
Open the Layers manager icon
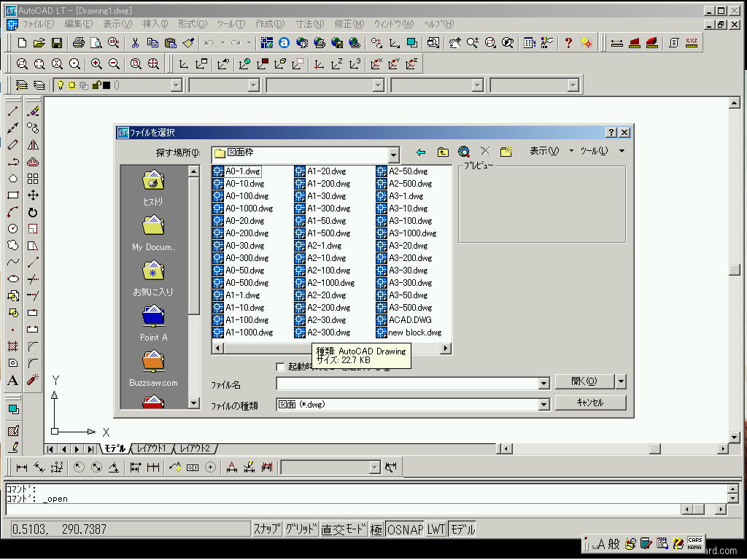click(x=22, y=85)
